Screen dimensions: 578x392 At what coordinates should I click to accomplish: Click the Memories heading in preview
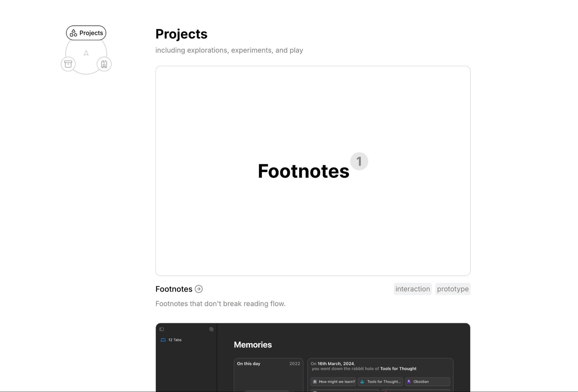click(x=253, y=345)
